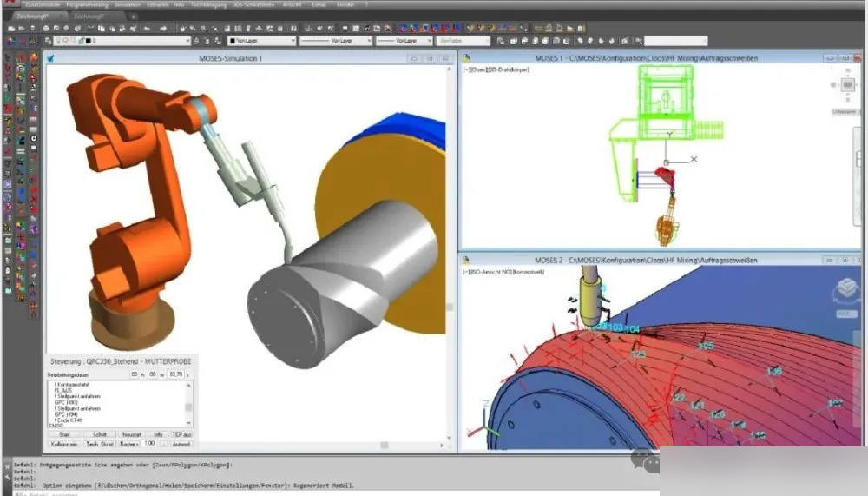Open the Simulation menu
The image size is (868, 496).
(128, 4)
